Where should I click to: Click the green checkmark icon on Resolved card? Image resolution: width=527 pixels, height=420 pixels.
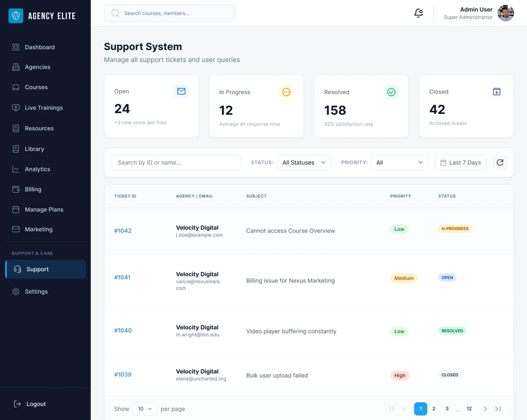click(391, 92)
